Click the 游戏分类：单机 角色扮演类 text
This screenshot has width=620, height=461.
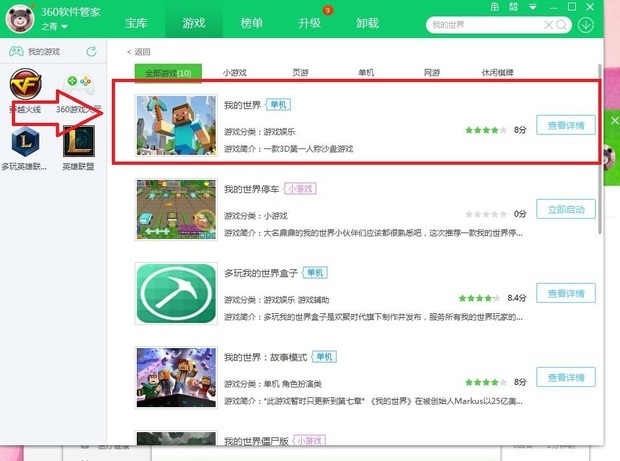click(x=273, y=384)
